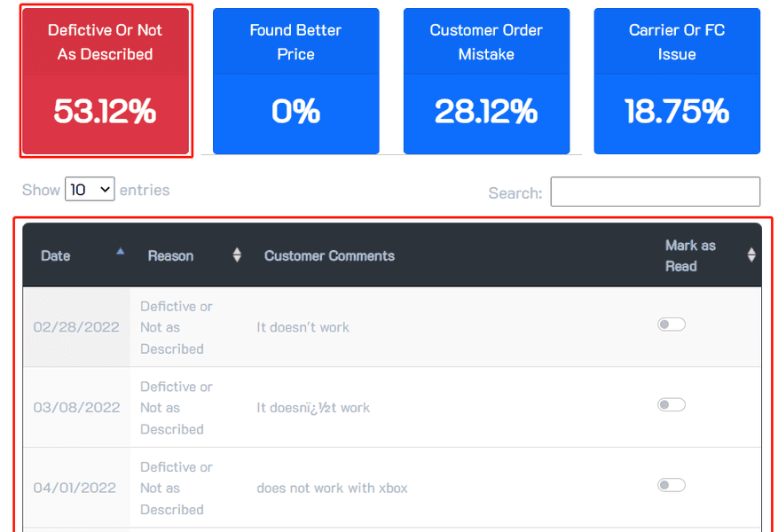
Task: Click the comment "does not work with xbox"
Action: pyautogui.click(x=332, y=489)
